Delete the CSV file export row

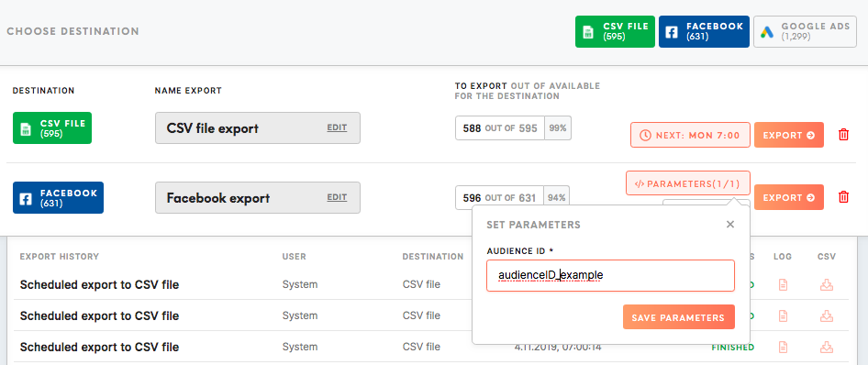[x=843, y=135]
